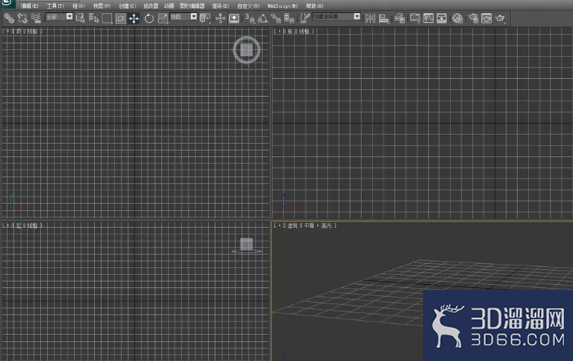Click the Use Pivot Point Center button
Screen dimensions: 573x361
205,18
